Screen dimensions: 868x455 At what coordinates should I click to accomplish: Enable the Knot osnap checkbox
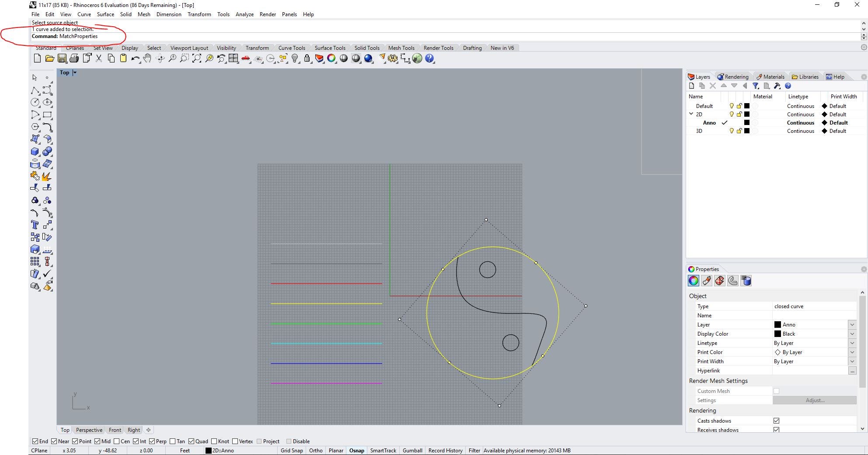pos(215,441)
